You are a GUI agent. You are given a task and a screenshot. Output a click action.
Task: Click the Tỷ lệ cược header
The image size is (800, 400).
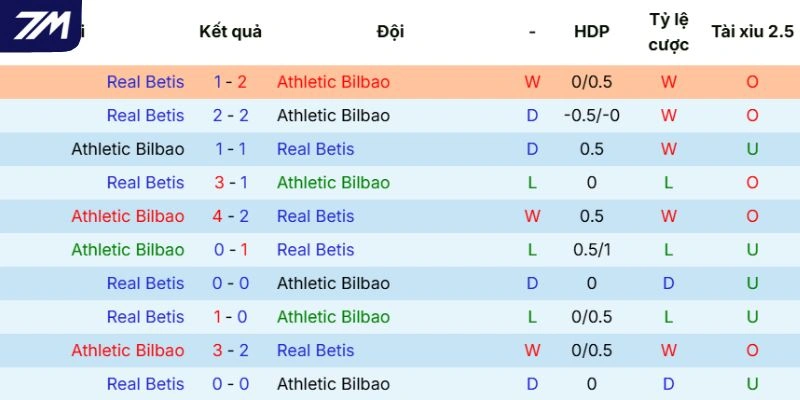coord(668,31)
